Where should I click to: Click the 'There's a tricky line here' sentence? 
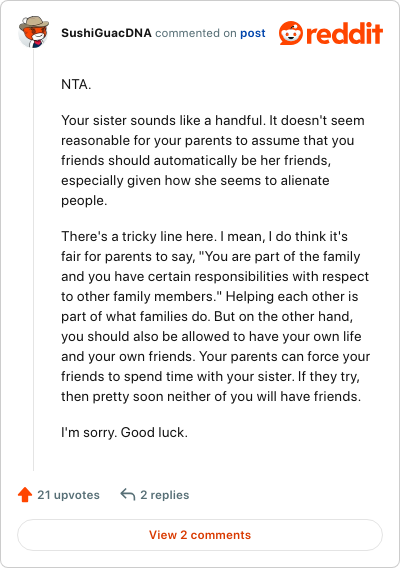click(139, 236)
